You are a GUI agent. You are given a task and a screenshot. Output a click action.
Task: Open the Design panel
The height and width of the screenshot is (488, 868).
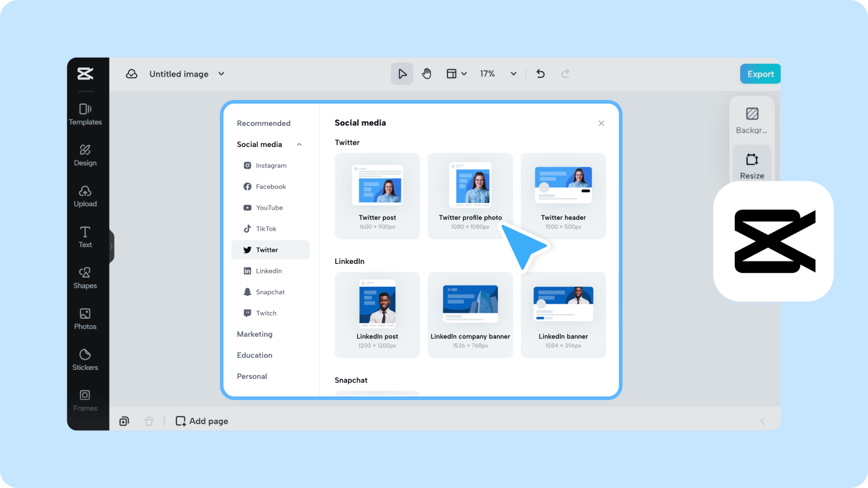click(85, 155)
